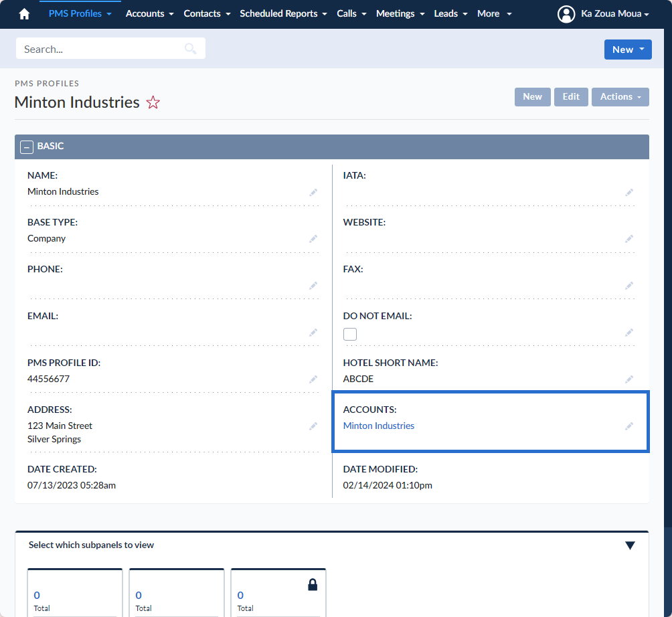Edit the PMS Profile ID pencil icon
This screenshot has height=617, width=672.
[x=313, y=379]
